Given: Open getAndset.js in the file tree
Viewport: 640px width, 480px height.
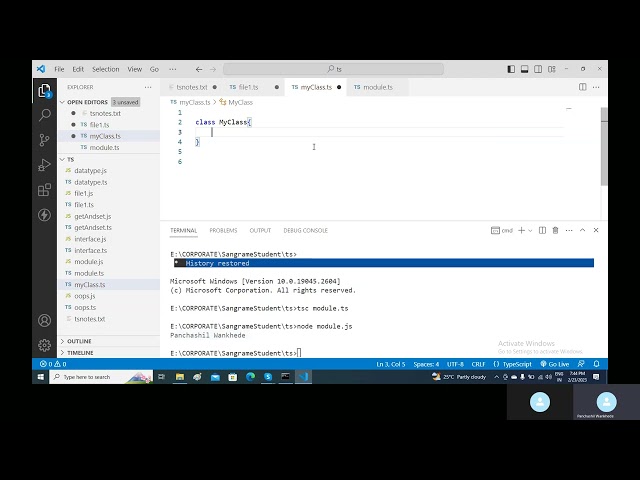Looking at the screenshot, I should coord(109,216).
